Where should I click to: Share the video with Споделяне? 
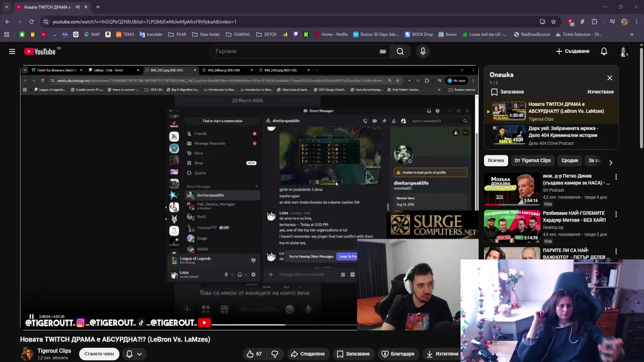[x=308, y=354]
